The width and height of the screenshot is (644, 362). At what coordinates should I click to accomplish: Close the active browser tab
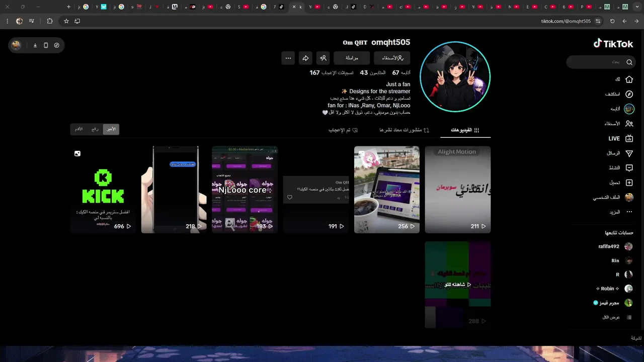294,7
